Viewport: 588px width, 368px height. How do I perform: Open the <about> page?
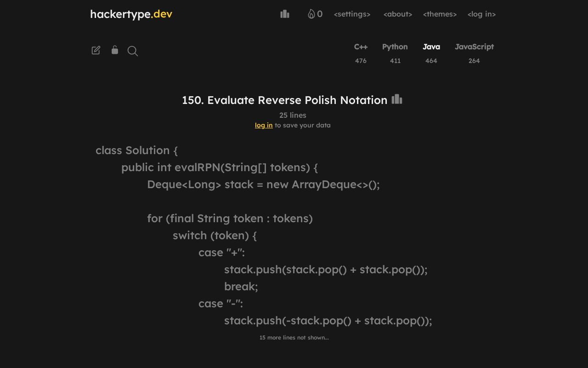(x=398, y=14)
